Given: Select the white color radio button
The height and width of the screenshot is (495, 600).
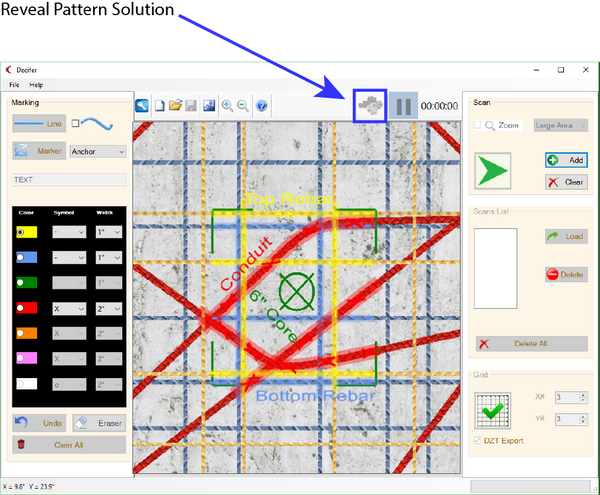Looking at the screenshot, I should point(20,384).
